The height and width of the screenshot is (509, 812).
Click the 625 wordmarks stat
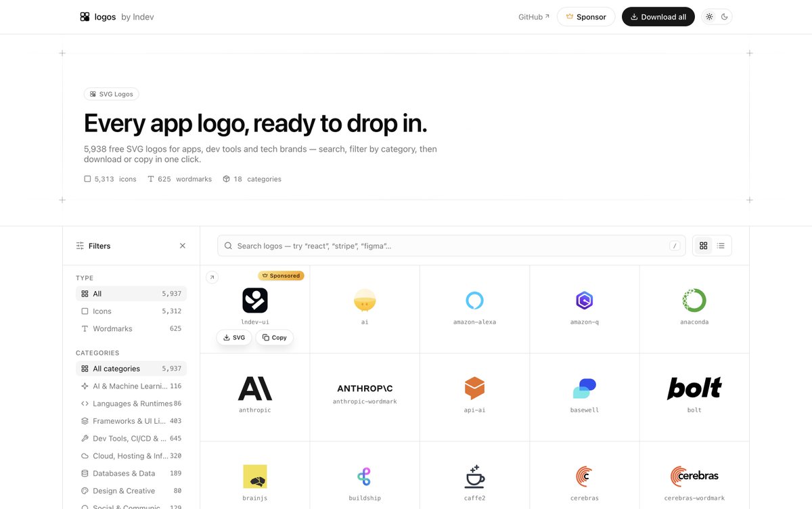(179, 179)
